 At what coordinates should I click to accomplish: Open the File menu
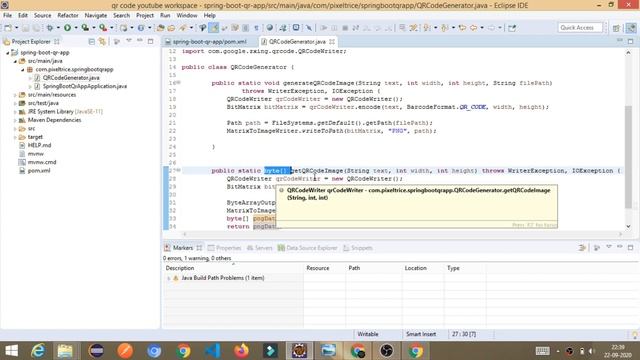(7, 16)
